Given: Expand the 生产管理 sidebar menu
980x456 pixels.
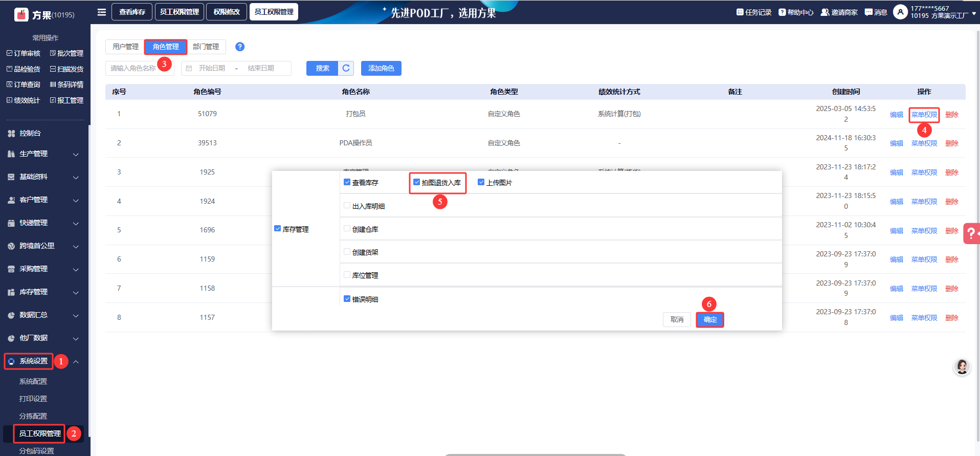Looking at the screenshot, I should (x=43, y=154).
